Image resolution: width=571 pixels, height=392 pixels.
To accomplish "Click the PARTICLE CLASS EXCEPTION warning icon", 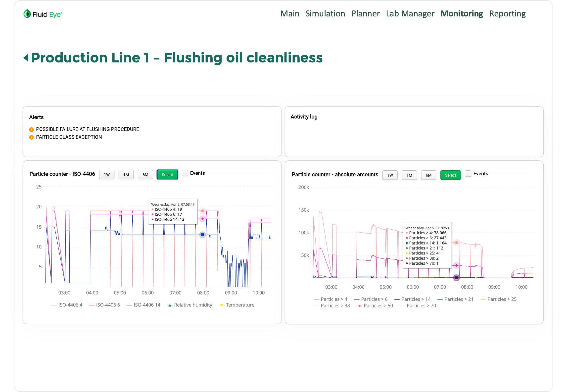I will [31, 137].
